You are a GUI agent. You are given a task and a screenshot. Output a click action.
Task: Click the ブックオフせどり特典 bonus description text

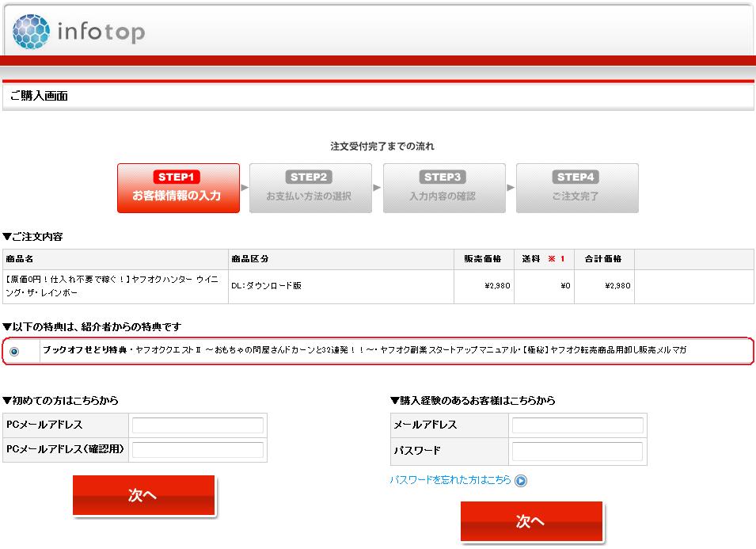click(364, 349)
